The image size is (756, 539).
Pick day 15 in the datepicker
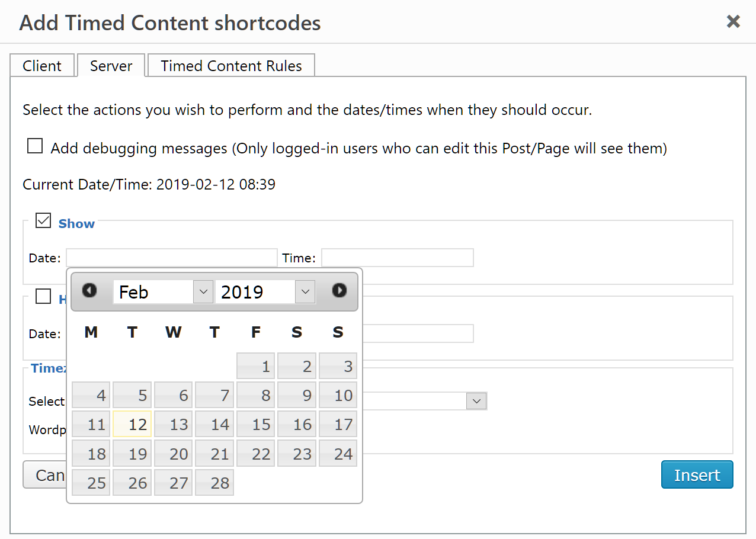pyautogui.click(x=256, y=424)
